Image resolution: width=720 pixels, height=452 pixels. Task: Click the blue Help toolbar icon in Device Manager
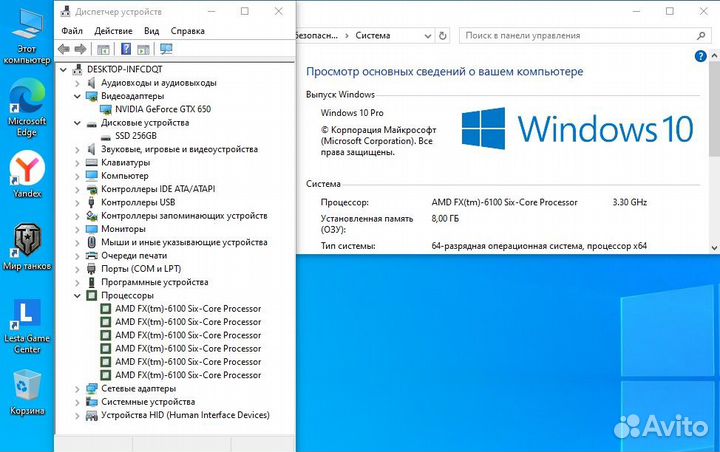point(126,49)
